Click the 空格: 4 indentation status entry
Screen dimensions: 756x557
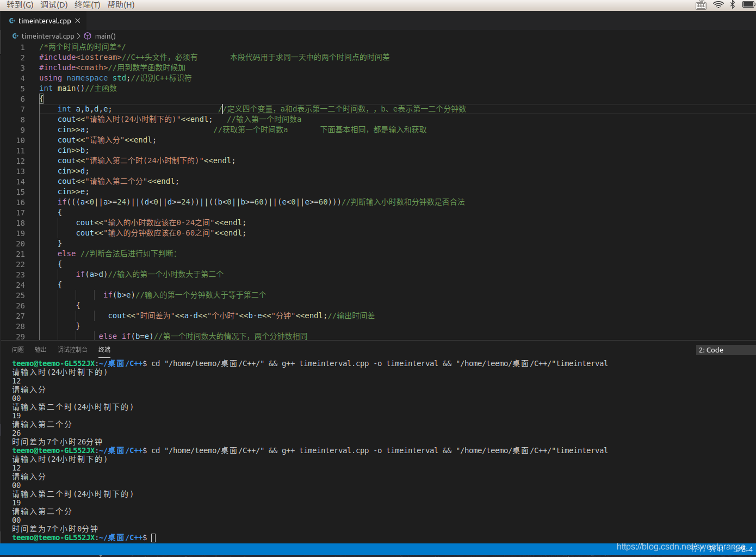[x=742, y=549]
